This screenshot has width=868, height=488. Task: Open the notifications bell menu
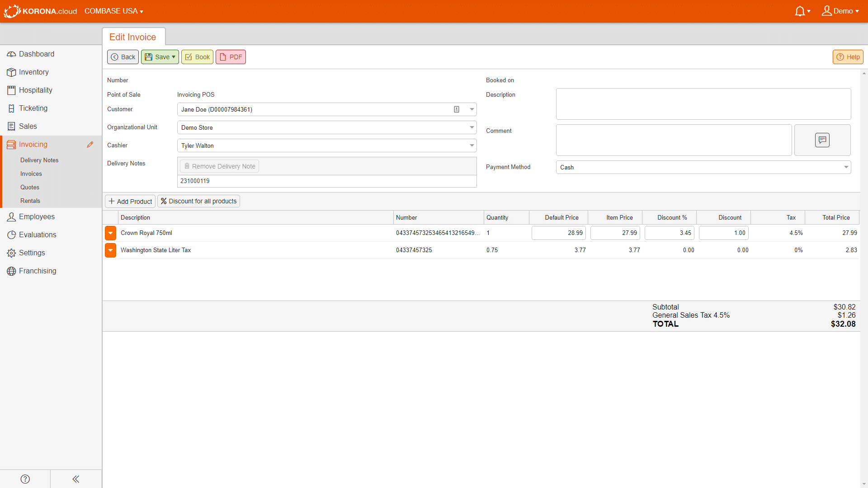point(802,11)
